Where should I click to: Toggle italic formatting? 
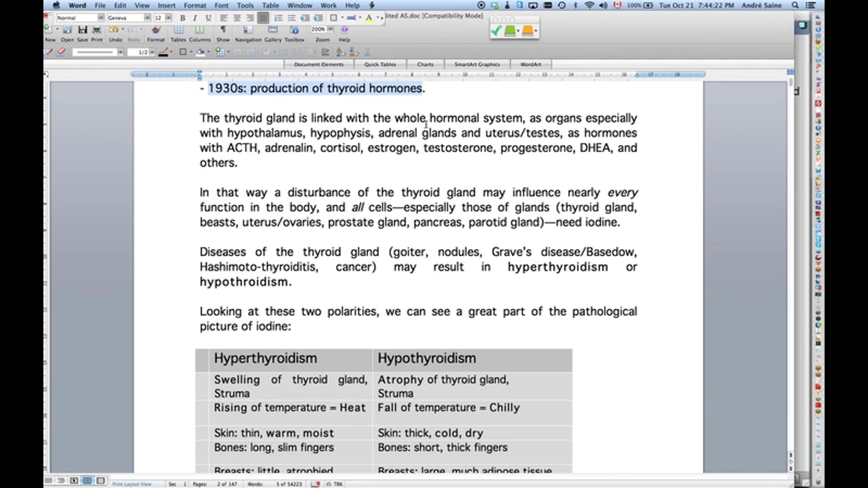pyautogui.click(x=195, y=18)
